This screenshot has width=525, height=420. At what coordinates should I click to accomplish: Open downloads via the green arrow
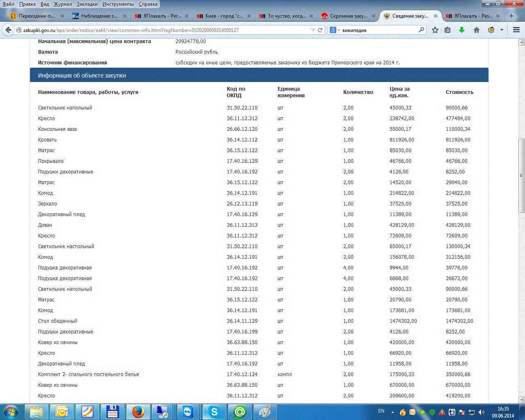(462, 30)
